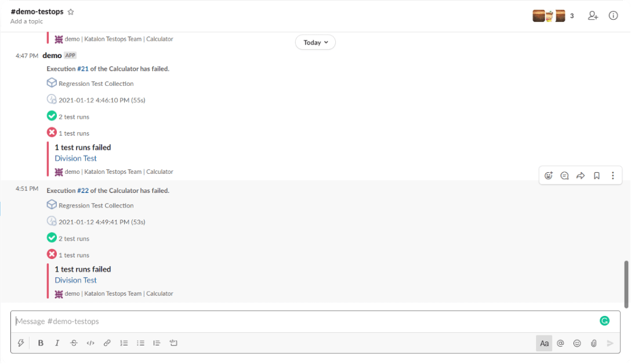Star the #demo-testops channel
The width and height of the screenshot is (631, 364).
click(71, 12)
